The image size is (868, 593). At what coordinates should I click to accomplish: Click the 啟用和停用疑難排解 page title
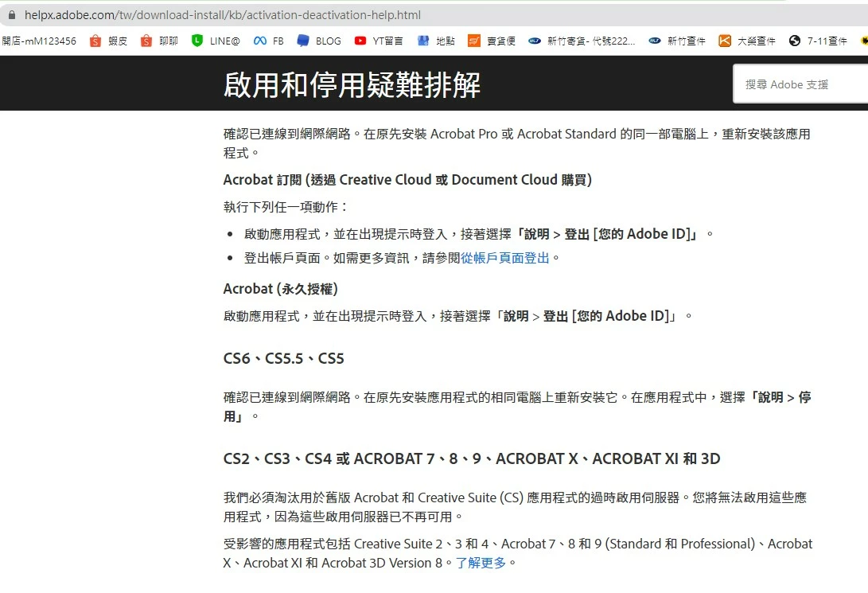352,84
